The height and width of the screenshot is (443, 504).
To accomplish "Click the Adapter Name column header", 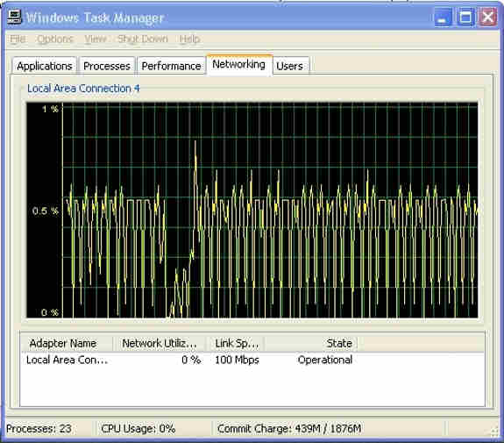I will coord(67,343).
